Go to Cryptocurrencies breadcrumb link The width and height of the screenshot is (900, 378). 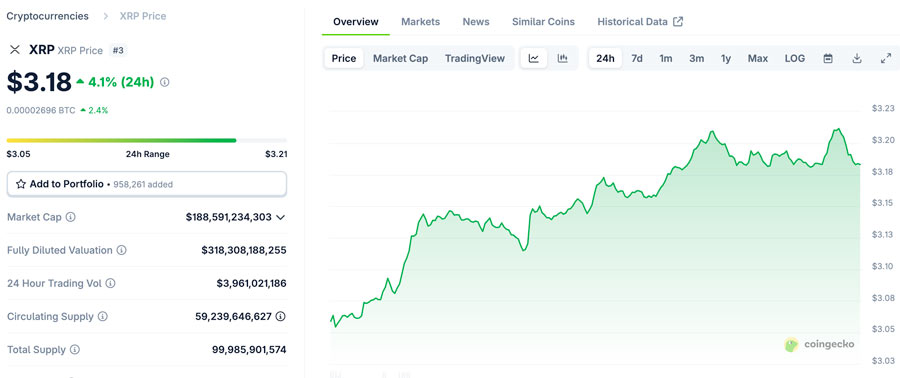(48, 16)
